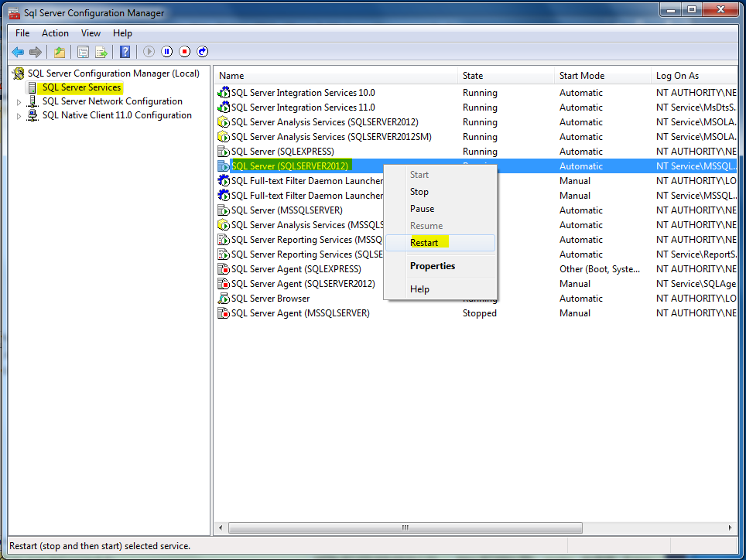Click NT Service\ReportS. log on cell
This screenshot has width=746, height=560.
(696, 254)
